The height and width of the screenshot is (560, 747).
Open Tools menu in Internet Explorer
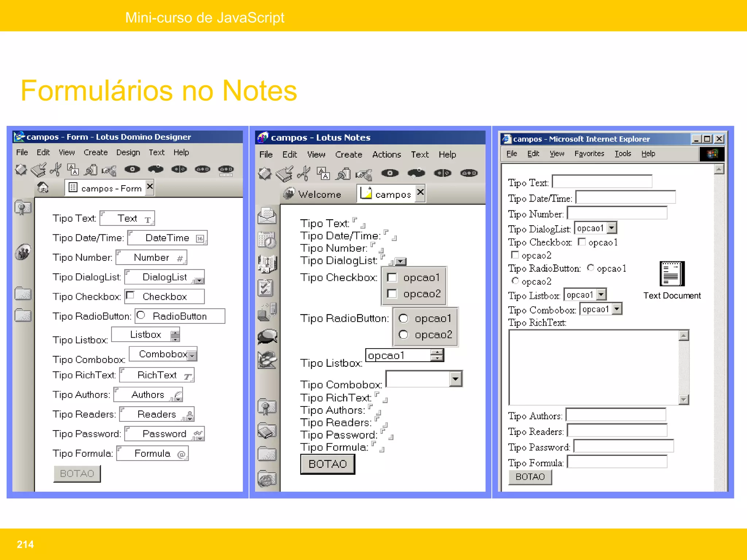[623, 153]
